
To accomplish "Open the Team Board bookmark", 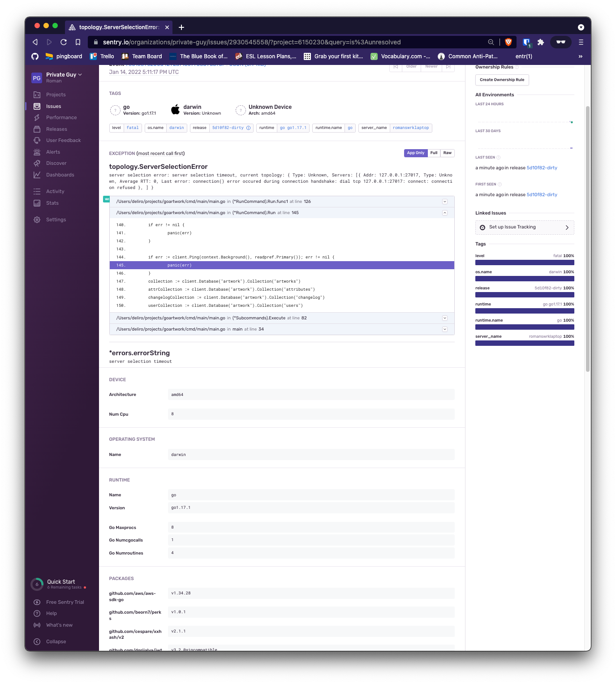I will tap(142, 56).
